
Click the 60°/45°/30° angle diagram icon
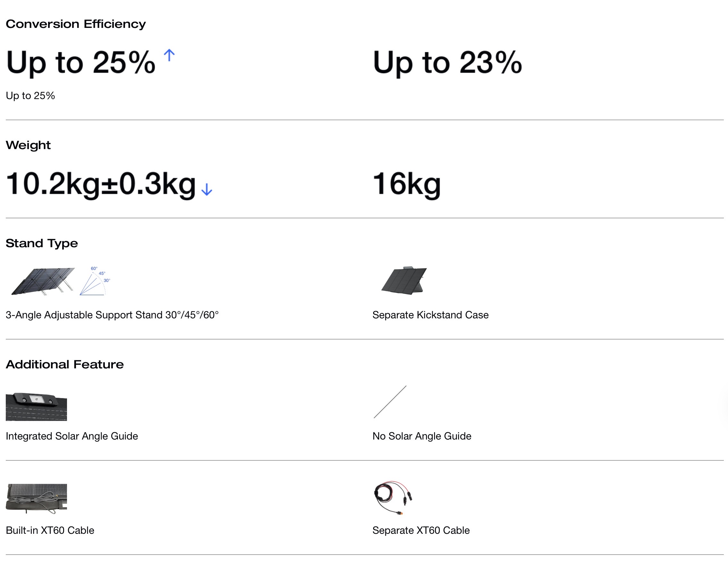[95, 281]
